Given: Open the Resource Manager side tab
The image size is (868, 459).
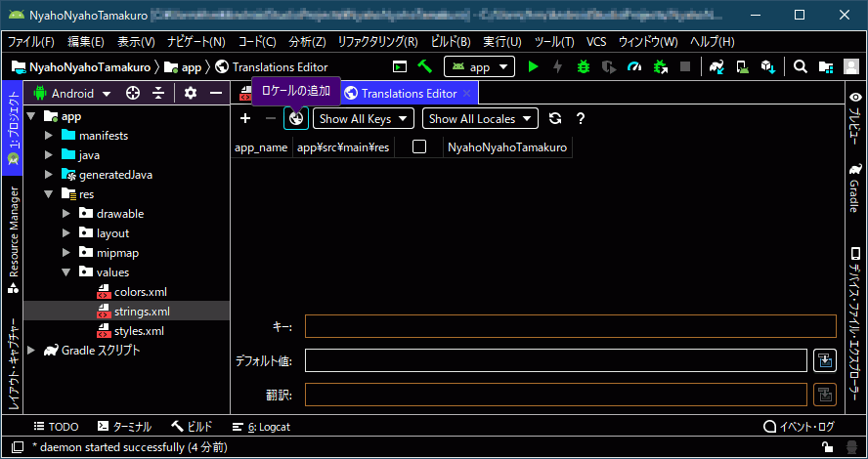Looking at the screenshot, I should 14,239.
